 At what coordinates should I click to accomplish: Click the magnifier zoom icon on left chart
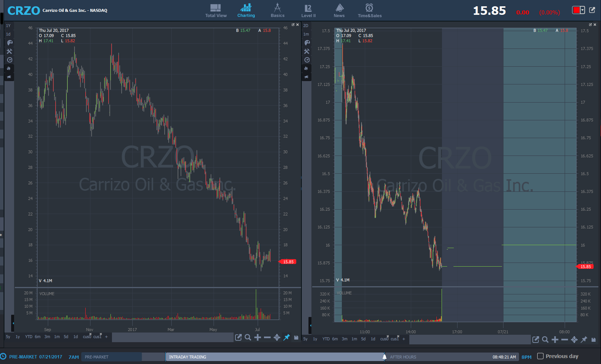point(248,337)
